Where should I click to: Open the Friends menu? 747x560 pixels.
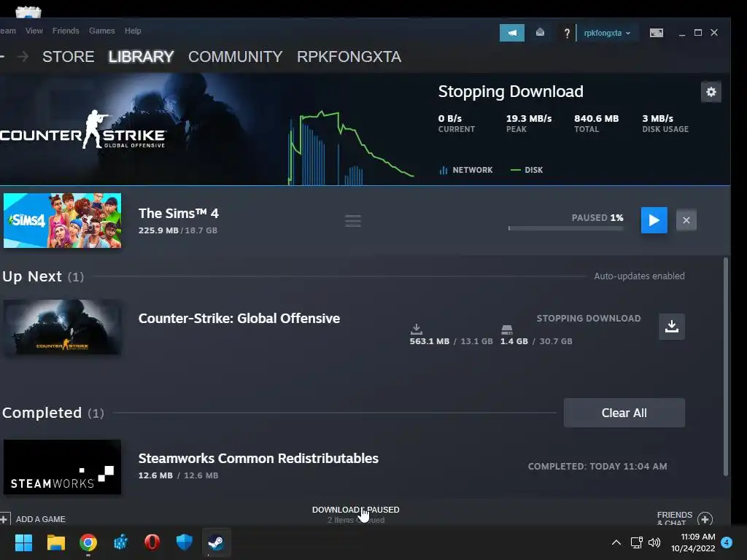[66, 31]
